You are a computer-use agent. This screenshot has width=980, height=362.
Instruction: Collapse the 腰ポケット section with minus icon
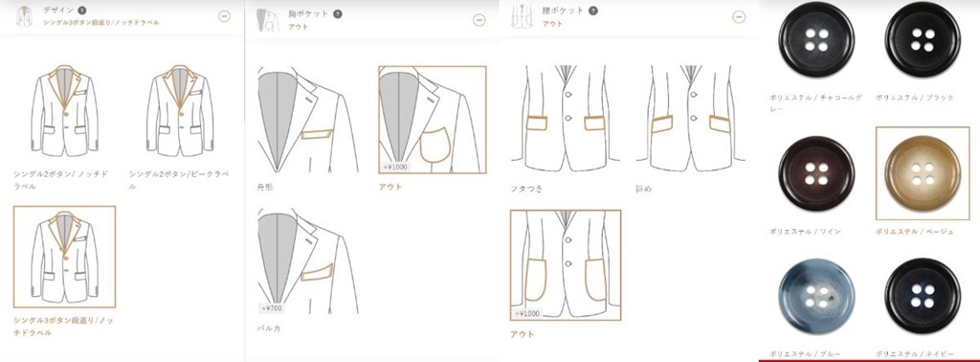[739, 17]
